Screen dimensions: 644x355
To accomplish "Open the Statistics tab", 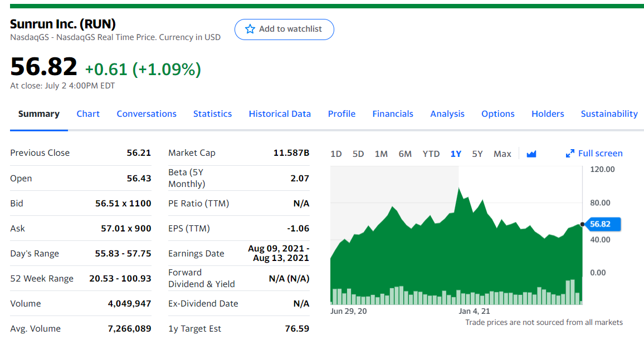I will (212, 114).
